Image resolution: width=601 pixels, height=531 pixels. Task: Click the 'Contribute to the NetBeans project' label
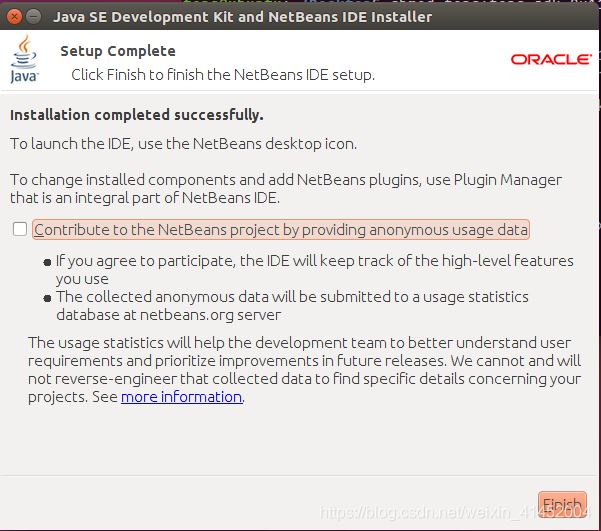click(x=280, y=230)
